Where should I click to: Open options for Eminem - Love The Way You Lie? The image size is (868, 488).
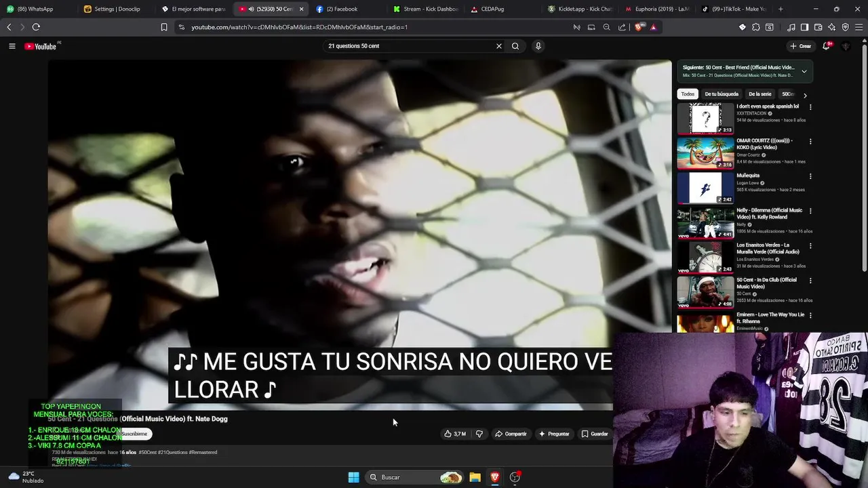810,315
